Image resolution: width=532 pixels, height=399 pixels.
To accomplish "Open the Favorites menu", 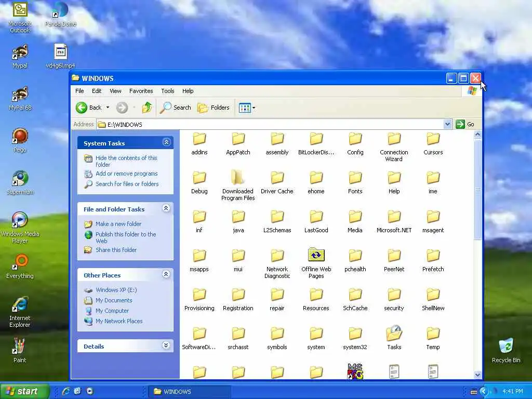I will (x=141, y=91).
